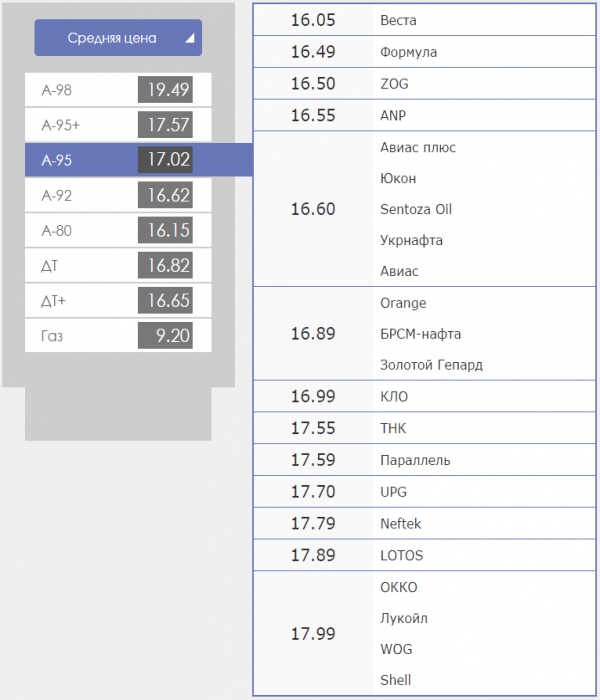The height and width of the screenshot is (700, 600).
Task: Click the dropdown triangle arrow icon
Action: tap(190, 38)
